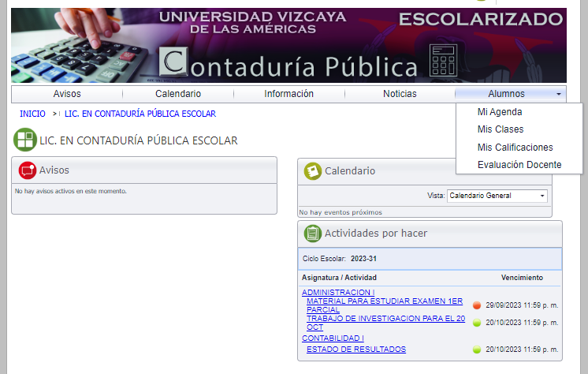
Task: Open TRABAJO DE INVESTIGACION PARA EL 20 OCT
Action: (x=385, y=323)
